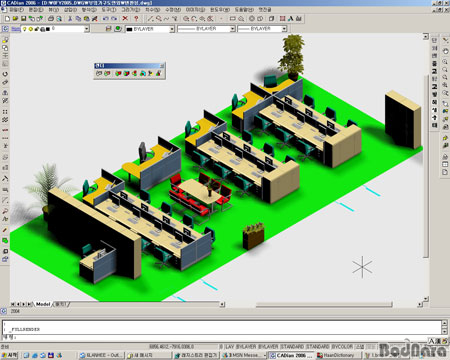Click the Undo arrow icon
This screenshot has width=450, height=360.
pyautogui.click(x=106, y=19)
